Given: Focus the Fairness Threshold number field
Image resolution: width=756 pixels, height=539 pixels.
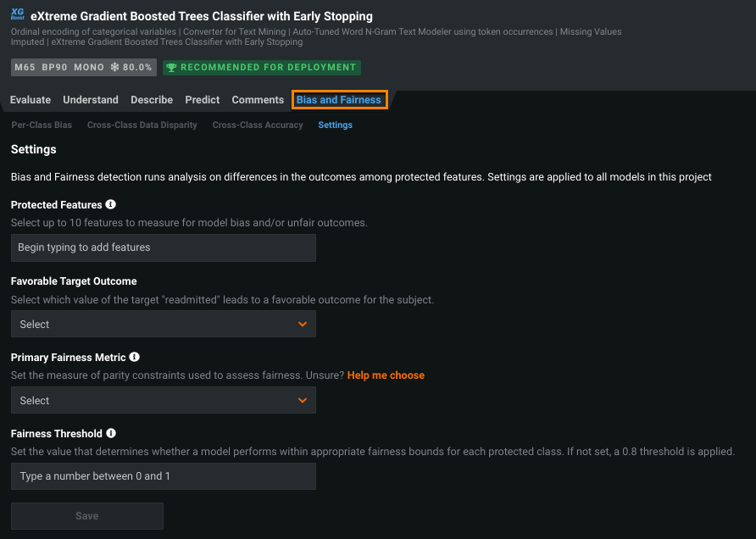Looking at the screenshot, I should point(163,476).
